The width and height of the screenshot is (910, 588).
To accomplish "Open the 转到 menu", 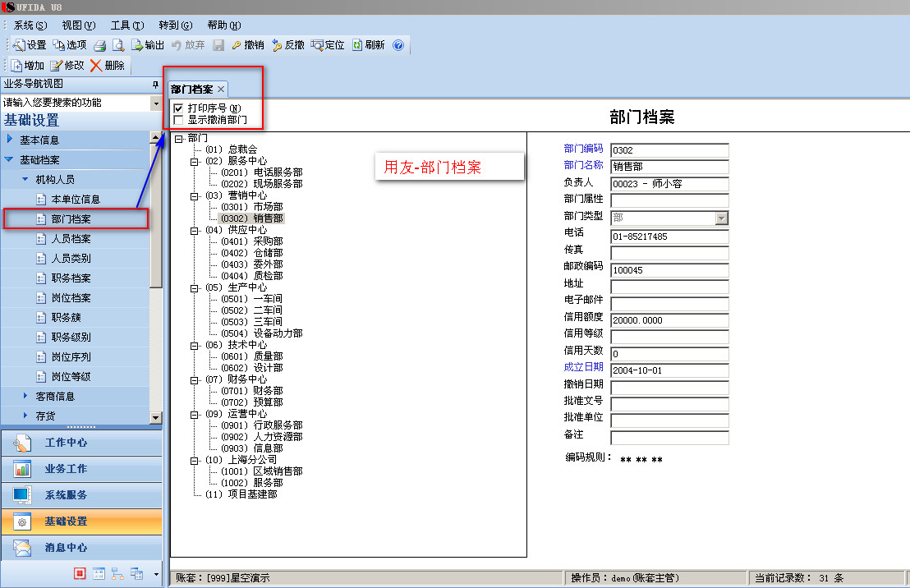I will pyautogui.click(x=175, y=25).
